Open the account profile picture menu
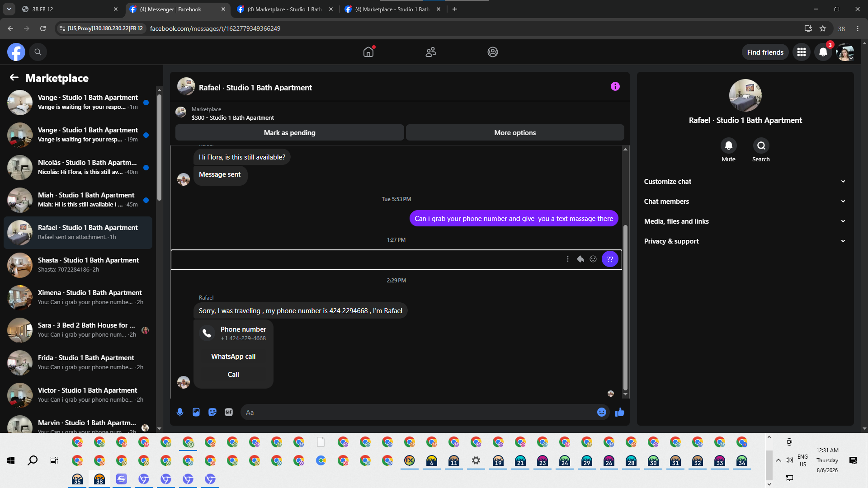The height and width of the screenshot is (488, 868). 845,52
